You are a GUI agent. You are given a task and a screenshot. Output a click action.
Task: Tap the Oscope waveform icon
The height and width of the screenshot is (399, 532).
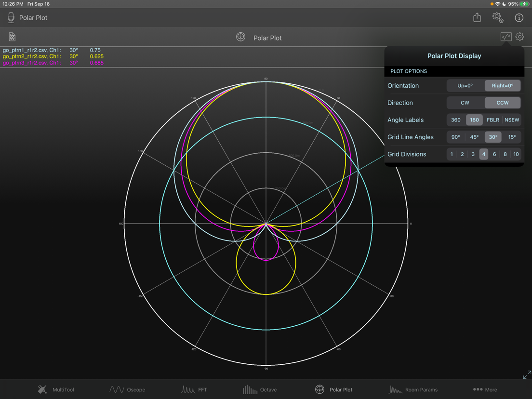click(x=117, y=389)
